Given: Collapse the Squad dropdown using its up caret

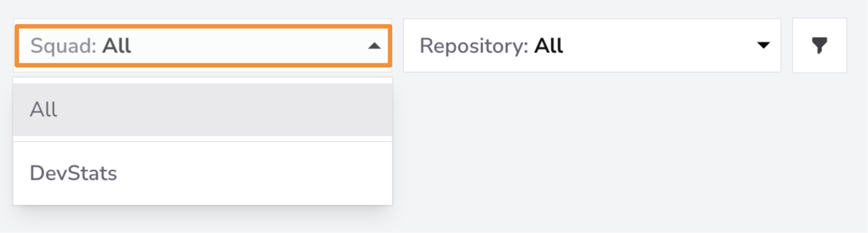Looking at the screenshot, I should 374,46.
